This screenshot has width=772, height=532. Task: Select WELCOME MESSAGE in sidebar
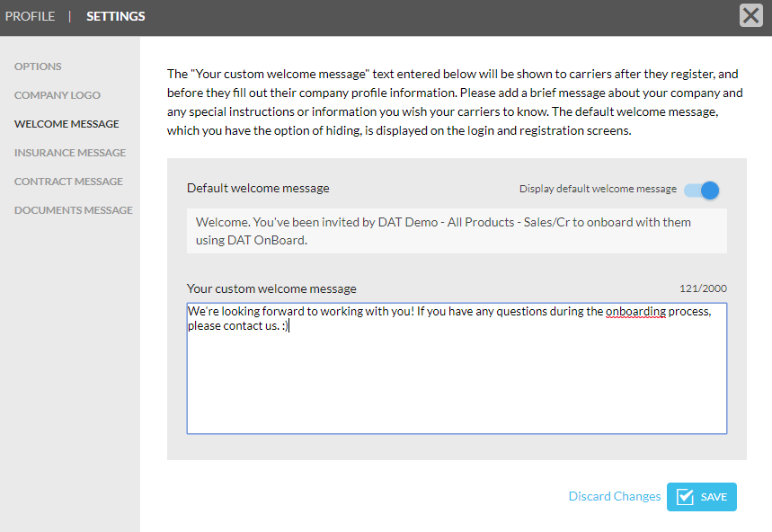(x=67, y=124)
